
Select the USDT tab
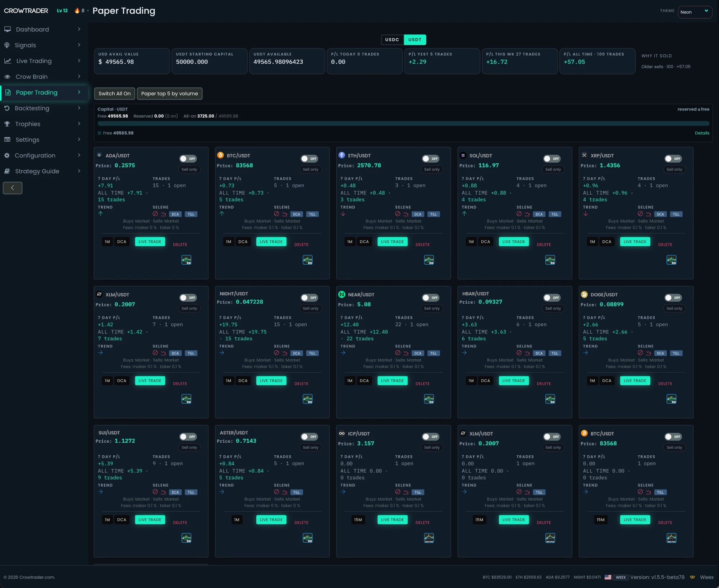coord(415,40)
